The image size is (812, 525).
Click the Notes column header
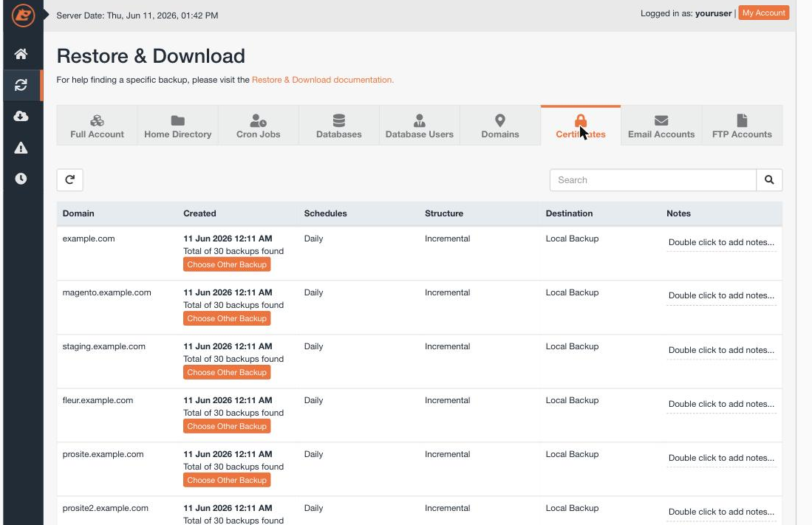click(678, 213)
